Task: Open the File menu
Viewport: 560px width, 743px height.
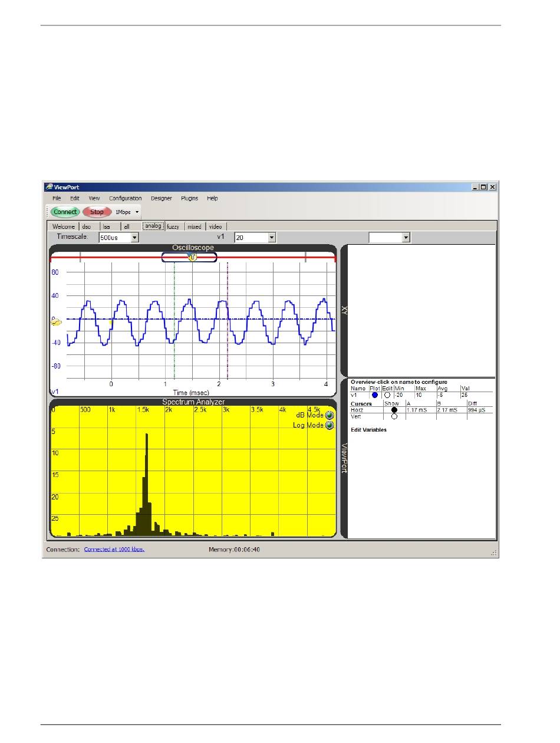Action: 57,199
